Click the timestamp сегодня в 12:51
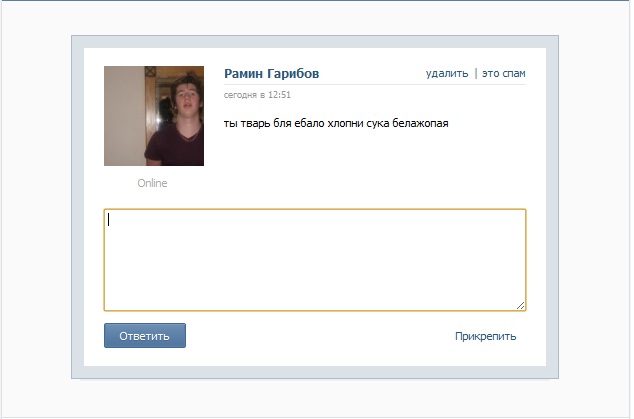Image resolution: width=634 pixels, height=419 pixels. [x=257, y=95]
